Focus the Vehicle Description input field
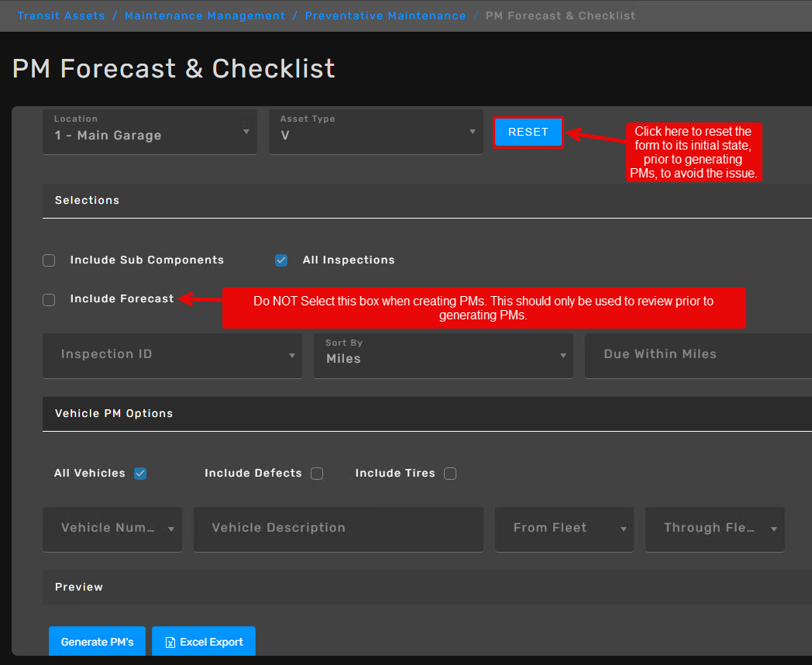The image size is (812, 665). pos(338,529)
